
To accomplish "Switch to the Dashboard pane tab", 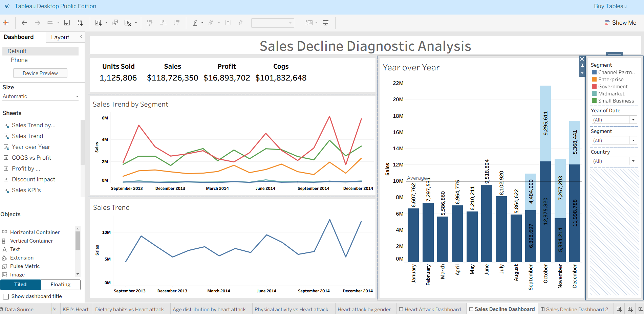I will (19, 37).
